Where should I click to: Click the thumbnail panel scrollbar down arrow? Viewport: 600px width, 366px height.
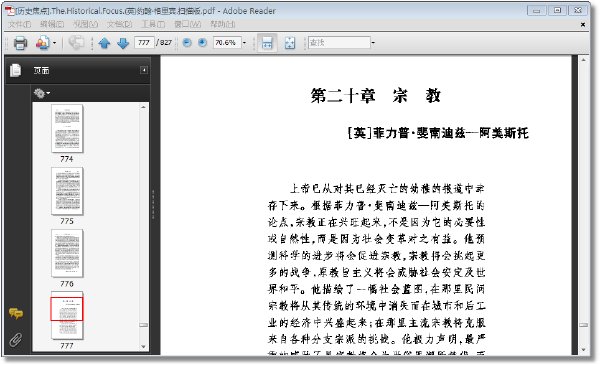coord(143,347)
